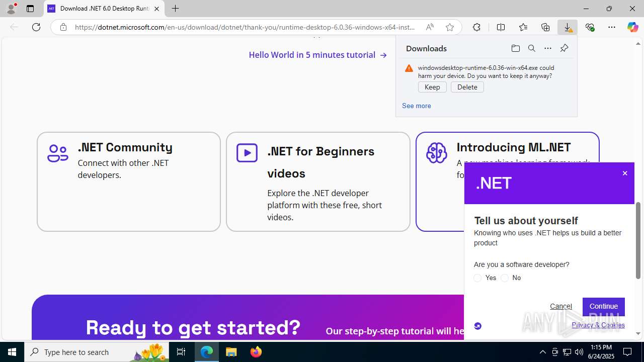This screenshot has width=644, height=362.
Task: Open taskbar clock showing 1:15 PM
Action: pyautogui.click(x=601, y=352)
